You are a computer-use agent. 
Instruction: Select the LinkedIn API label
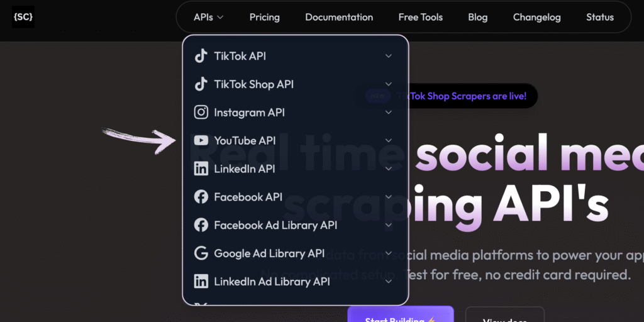coord(245,169)
